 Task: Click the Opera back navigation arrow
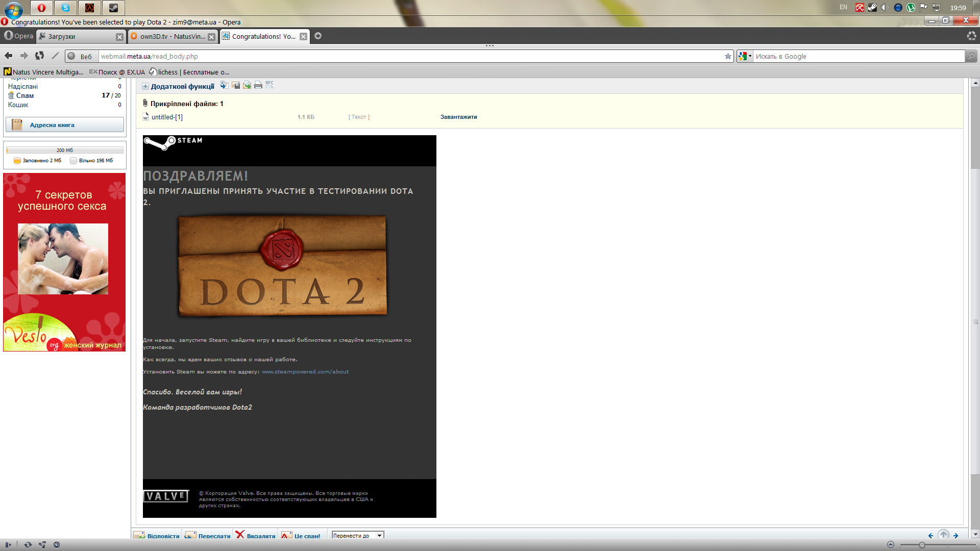9,56
